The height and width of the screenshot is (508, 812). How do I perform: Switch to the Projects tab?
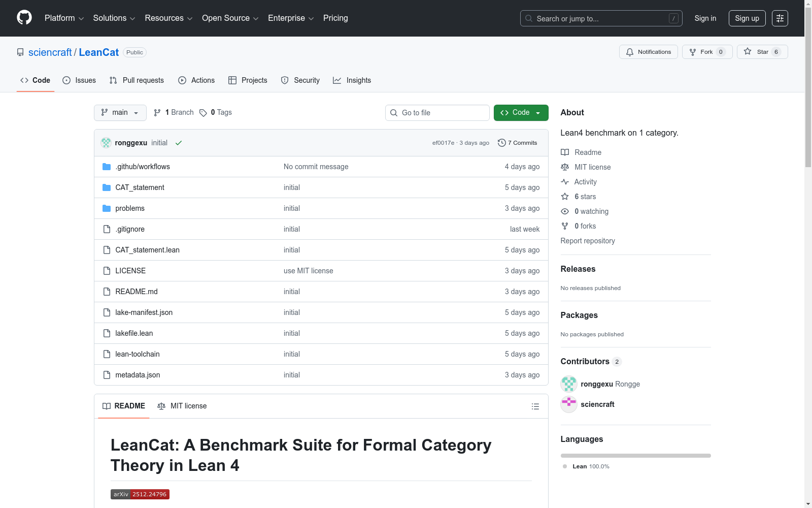pyautogui.click(x=248, y=80)
